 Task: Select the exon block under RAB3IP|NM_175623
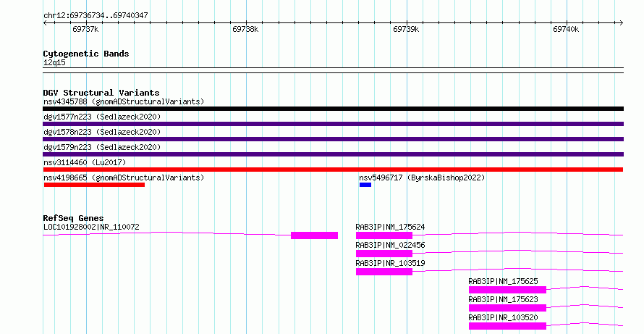[507, 308]
